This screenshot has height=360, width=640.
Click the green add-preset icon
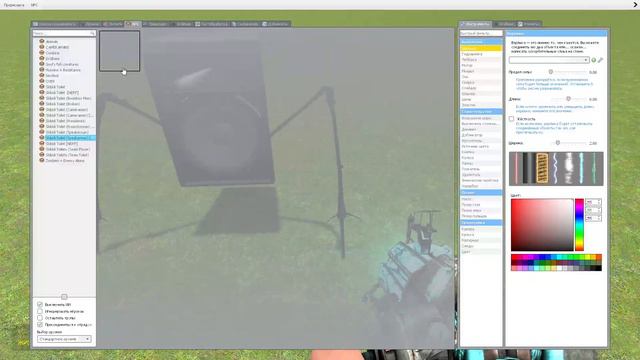click(x=593, y=60)
